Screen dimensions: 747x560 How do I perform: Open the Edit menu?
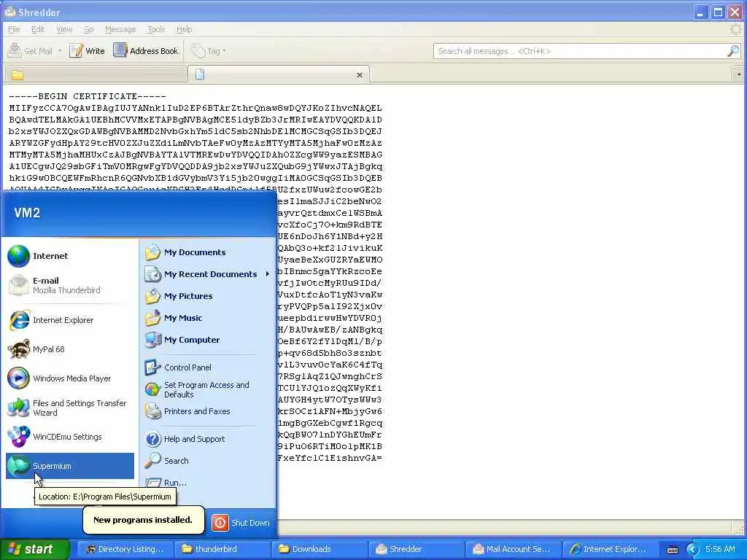(x=38, y=29)
